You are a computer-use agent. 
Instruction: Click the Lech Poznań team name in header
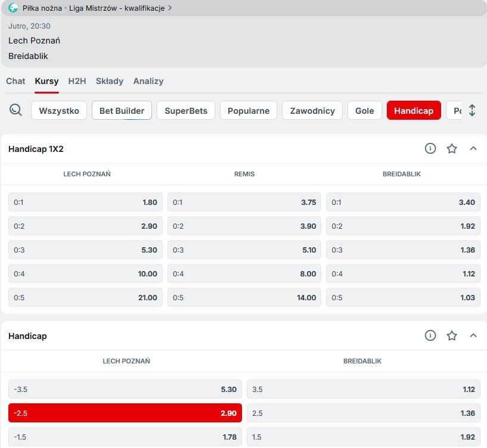coord(34,41)
